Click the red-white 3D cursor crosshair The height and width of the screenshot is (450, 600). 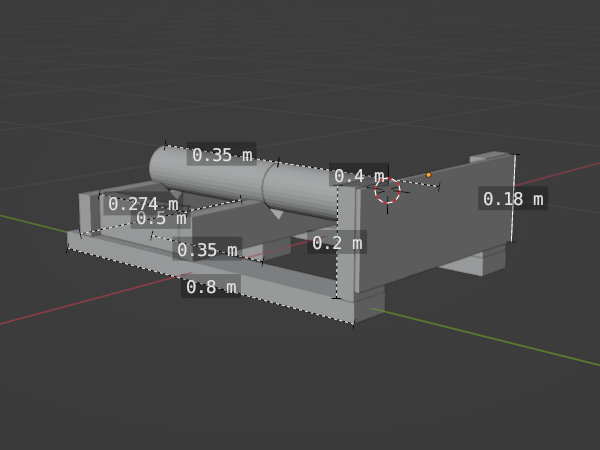[387, 190]
